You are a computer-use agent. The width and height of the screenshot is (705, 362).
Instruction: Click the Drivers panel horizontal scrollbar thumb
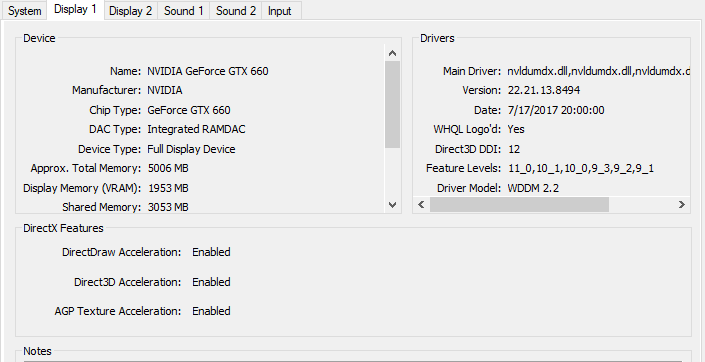pos(519,205)
